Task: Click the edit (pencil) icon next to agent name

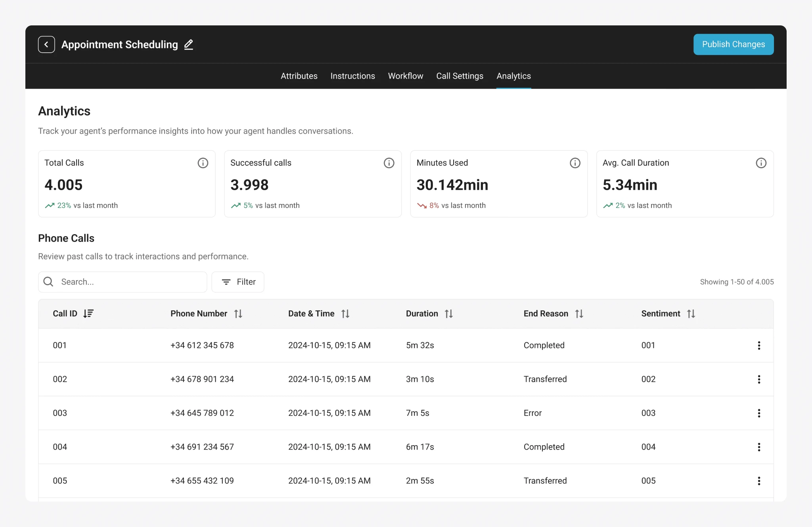Action: coord(189,44)
